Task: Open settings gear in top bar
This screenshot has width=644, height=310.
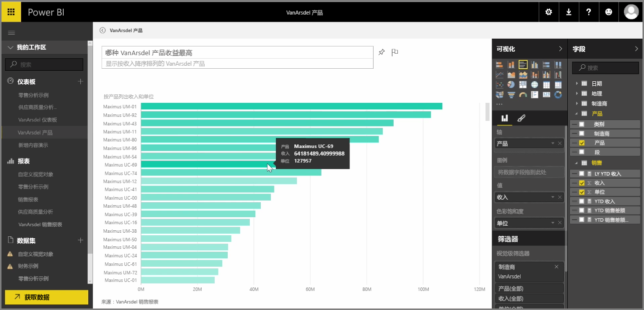Action: [x=549, y=12]
